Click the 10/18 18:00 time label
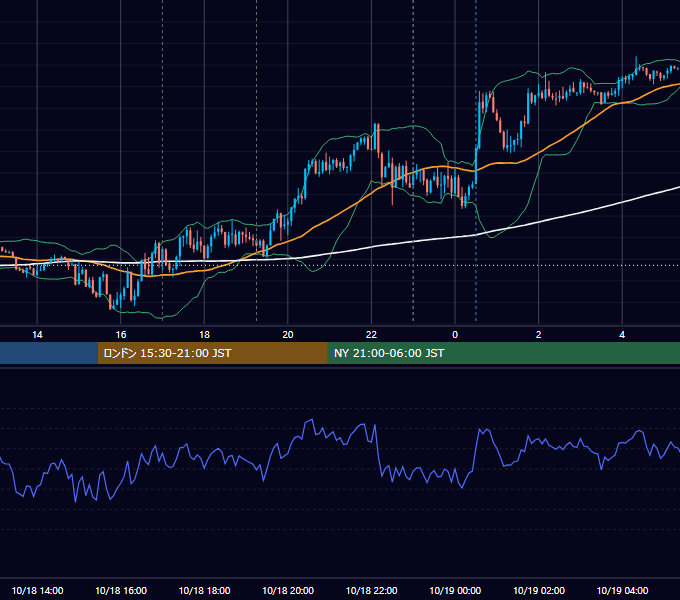Viewport: 680px width, 600px height. pos(204,590)
